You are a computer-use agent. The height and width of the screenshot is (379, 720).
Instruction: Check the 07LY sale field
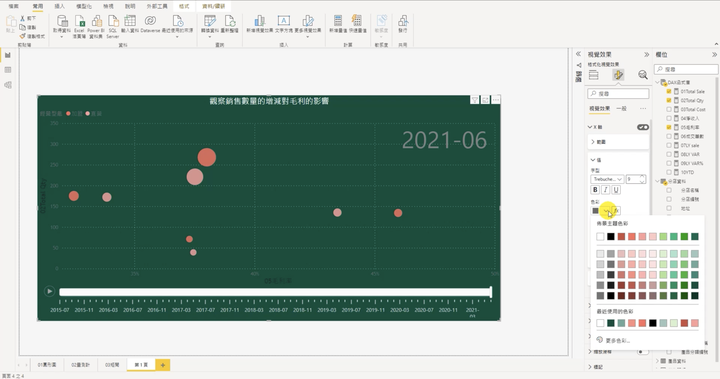[x=669, y=145]
